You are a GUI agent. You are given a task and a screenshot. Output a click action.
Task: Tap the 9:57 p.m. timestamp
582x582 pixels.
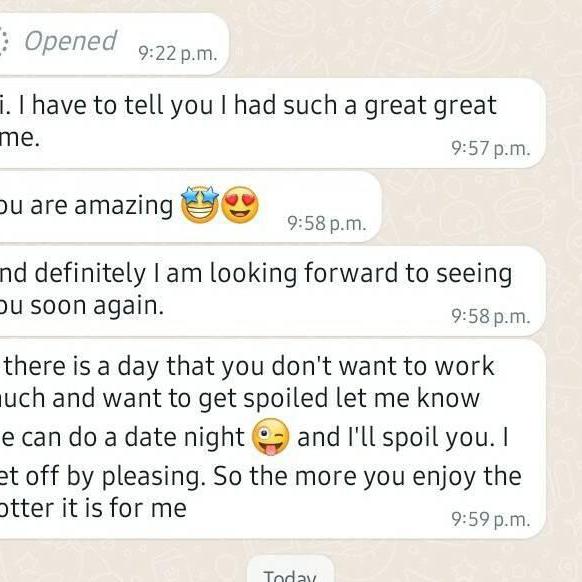point(491,148)
